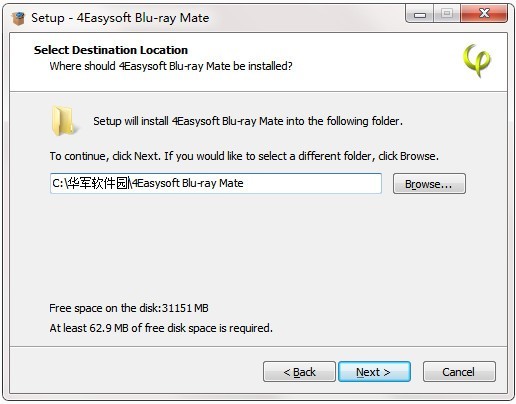Click the Chinese folder name in path
Image resolution: width=516 pixels, height=404 pixels.
(96, 183)
